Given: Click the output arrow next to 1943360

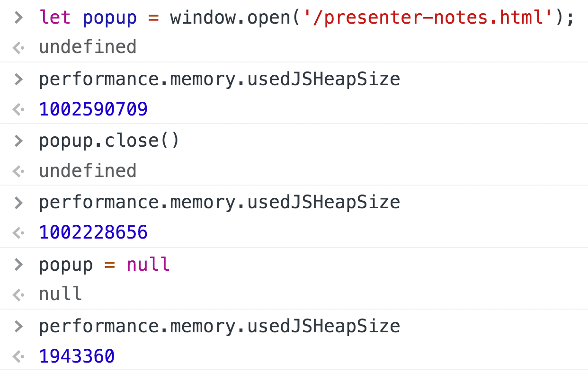Looking at the screenshot, I should (18, 356).
